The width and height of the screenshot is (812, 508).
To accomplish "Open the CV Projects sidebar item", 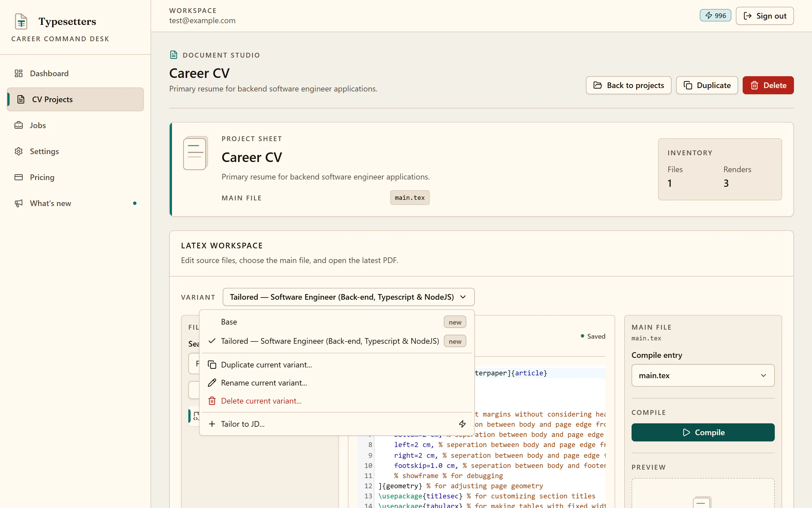I will [x=75, y=99].
